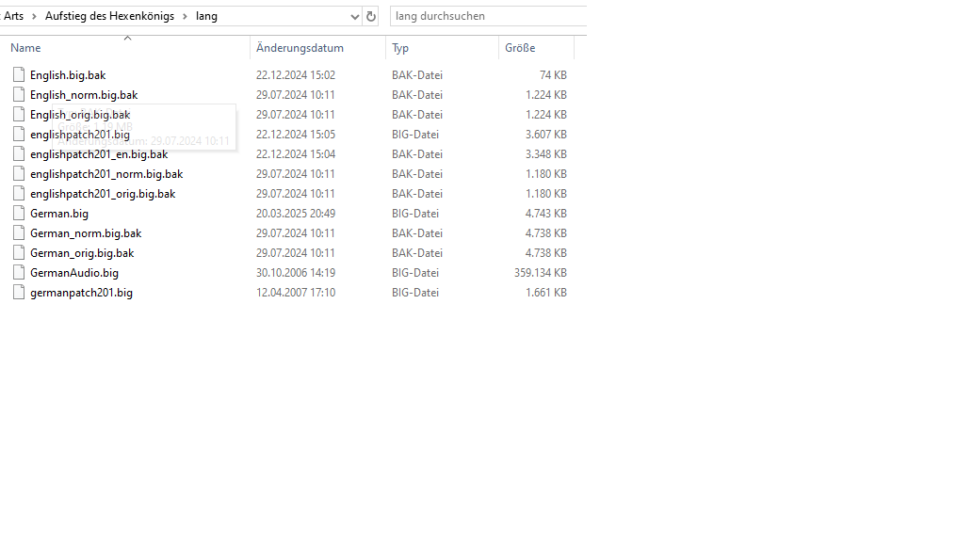Screen dimensions: 957x560
Task: Click the date 12.04.2007 17:10
Action: click(x=296, y=292)
